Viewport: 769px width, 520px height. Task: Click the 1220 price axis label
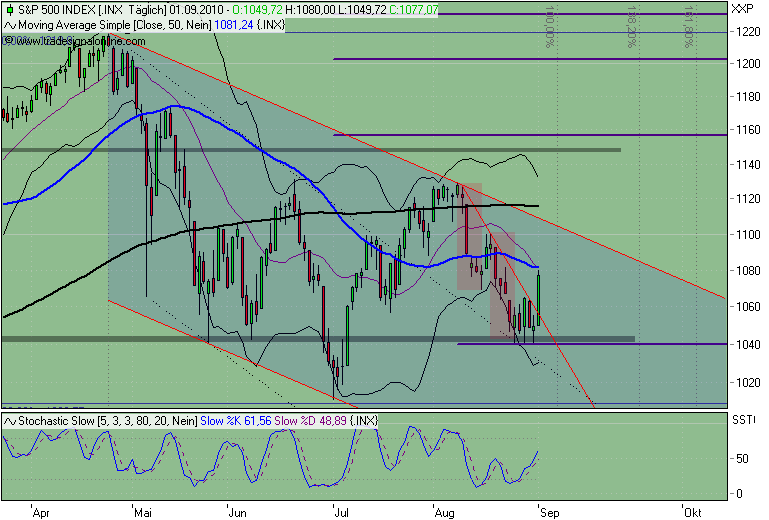click(748, 32)
